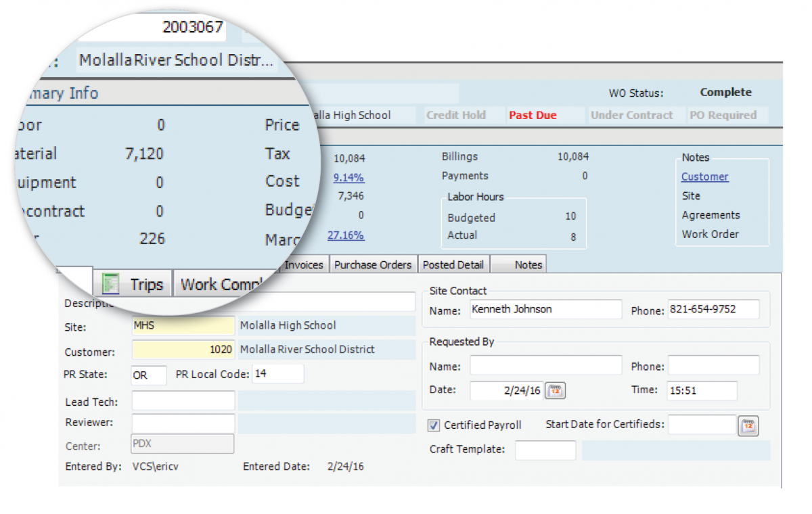Click the Center field showing PDX
Viewport: 812px width, 514px height.
[182, 444]
